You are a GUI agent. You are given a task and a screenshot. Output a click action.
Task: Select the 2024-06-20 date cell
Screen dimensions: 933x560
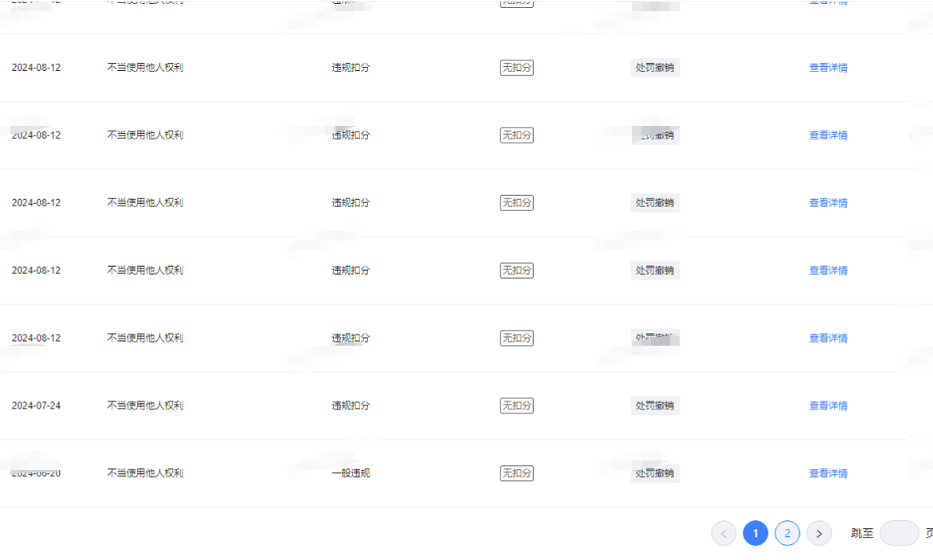pyautogui.click(x=36, y=474)
